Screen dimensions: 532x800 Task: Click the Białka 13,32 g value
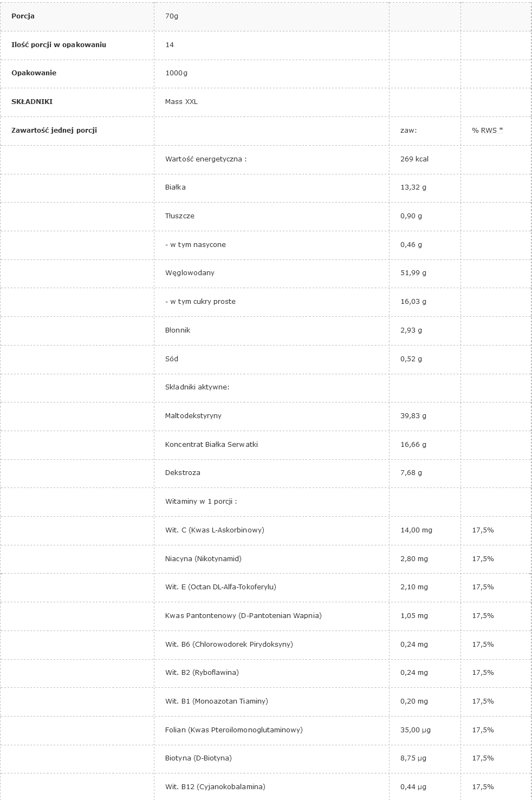coord(413,187)
